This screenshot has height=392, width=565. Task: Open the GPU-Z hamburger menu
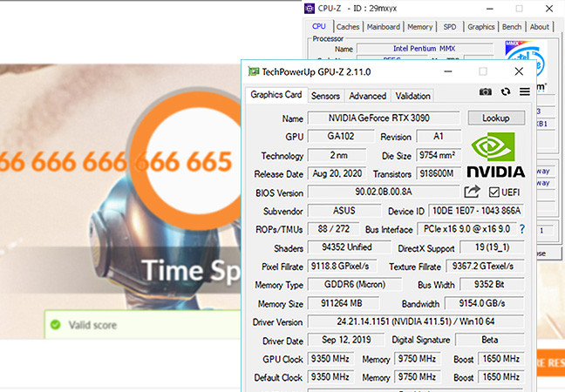tap(525, 91)
